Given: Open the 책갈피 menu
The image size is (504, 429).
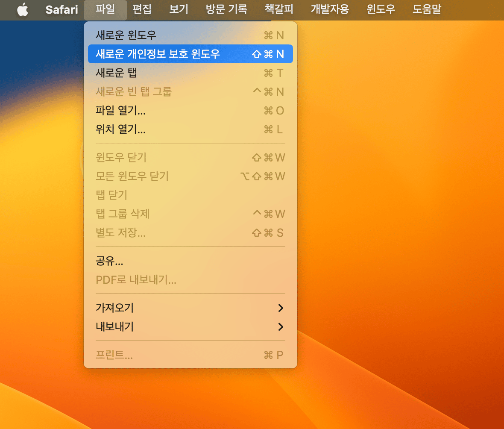Looking at the screenshot, I should (279, 10).
